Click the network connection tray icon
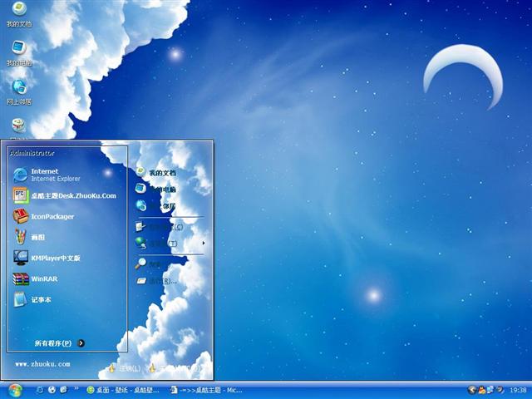This screenshot has width=532, height=399. click(x=490, y=390)
